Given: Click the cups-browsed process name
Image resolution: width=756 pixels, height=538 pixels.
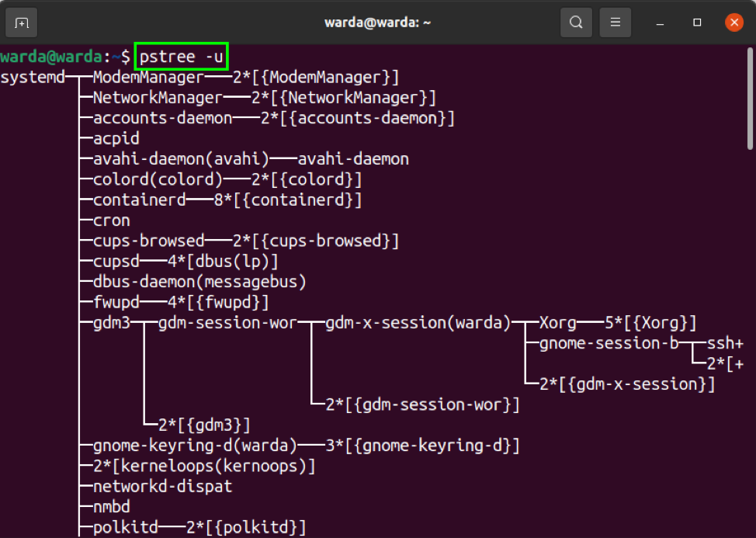Looking at the screenshot, I should tap(148, 241).
